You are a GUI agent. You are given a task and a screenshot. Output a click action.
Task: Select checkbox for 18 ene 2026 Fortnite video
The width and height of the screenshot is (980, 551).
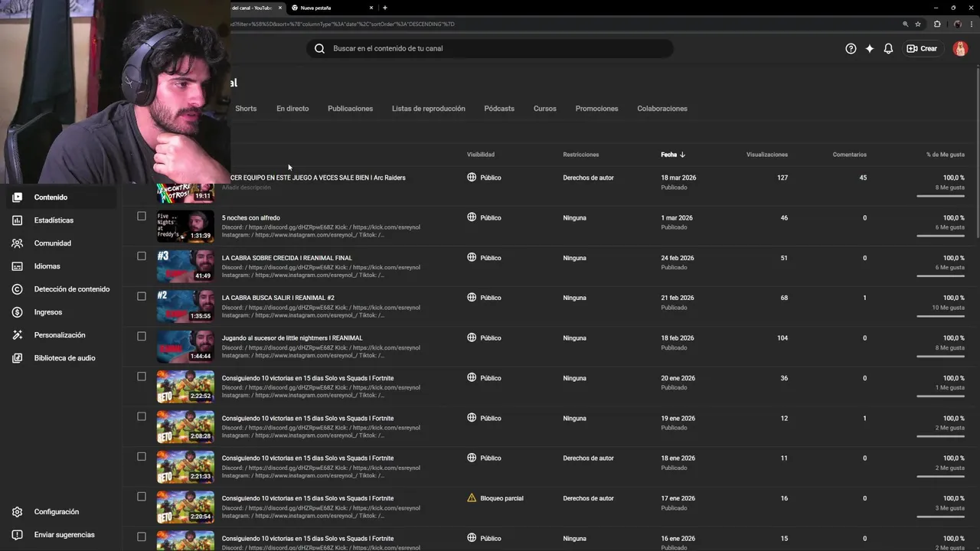(142, 457)
